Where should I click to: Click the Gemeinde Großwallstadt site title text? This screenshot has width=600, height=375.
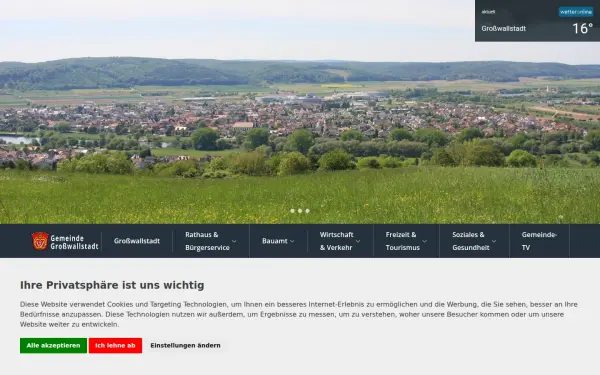click(x=74, y=242)
